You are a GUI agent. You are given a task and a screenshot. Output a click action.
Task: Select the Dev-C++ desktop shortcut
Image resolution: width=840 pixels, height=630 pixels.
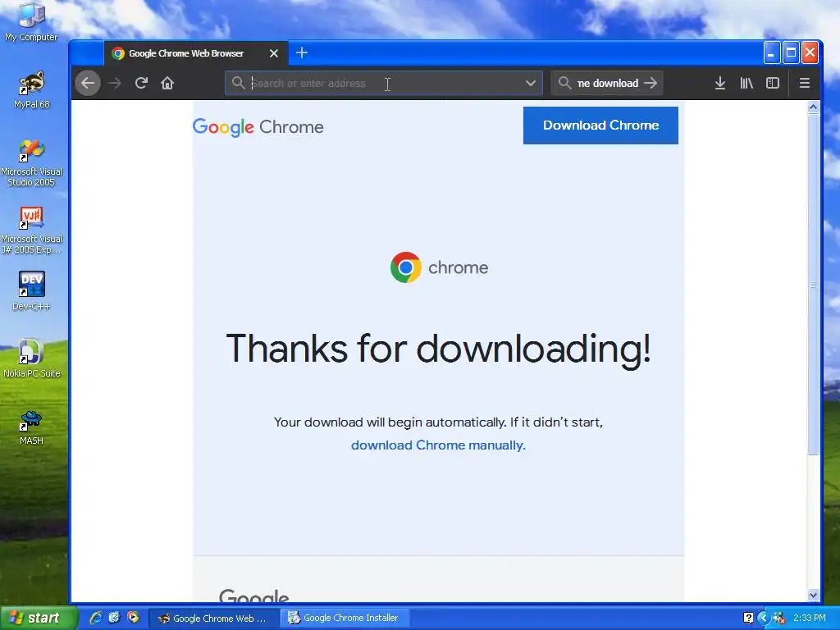tap(31, 291)
